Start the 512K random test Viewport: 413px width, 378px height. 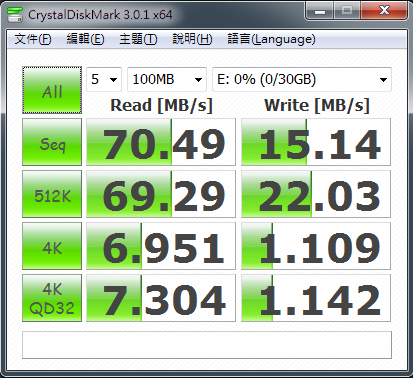tap(52, 194)
